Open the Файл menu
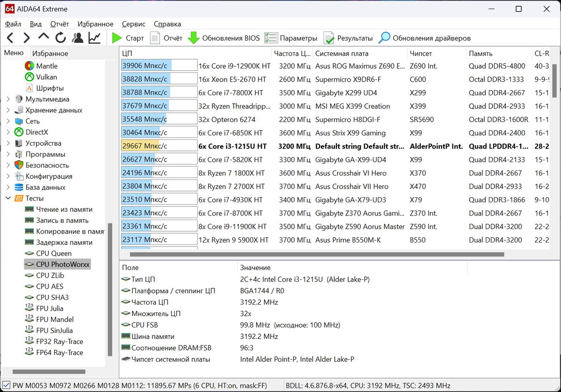The height and width of the screenshot is (392, 561). click(13, 24)
